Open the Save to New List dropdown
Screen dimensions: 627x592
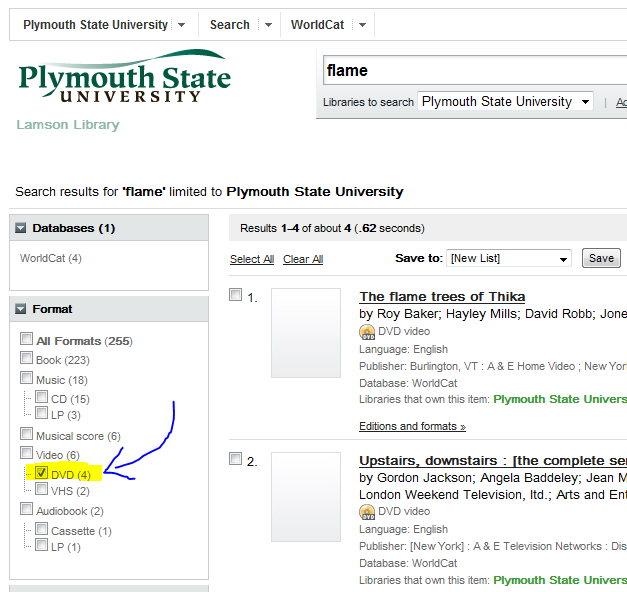click(509, 258)
